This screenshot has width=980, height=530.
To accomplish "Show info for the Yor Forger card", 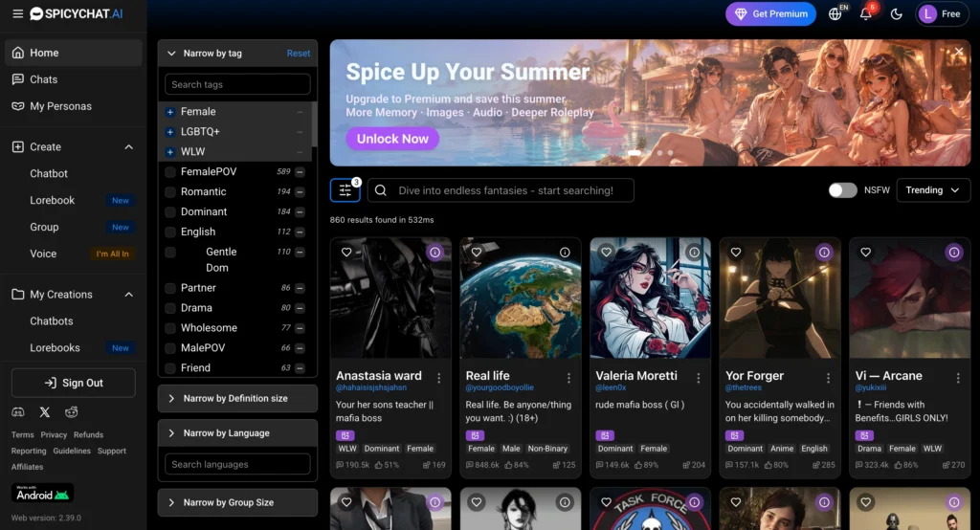I will tap(824, 252).
